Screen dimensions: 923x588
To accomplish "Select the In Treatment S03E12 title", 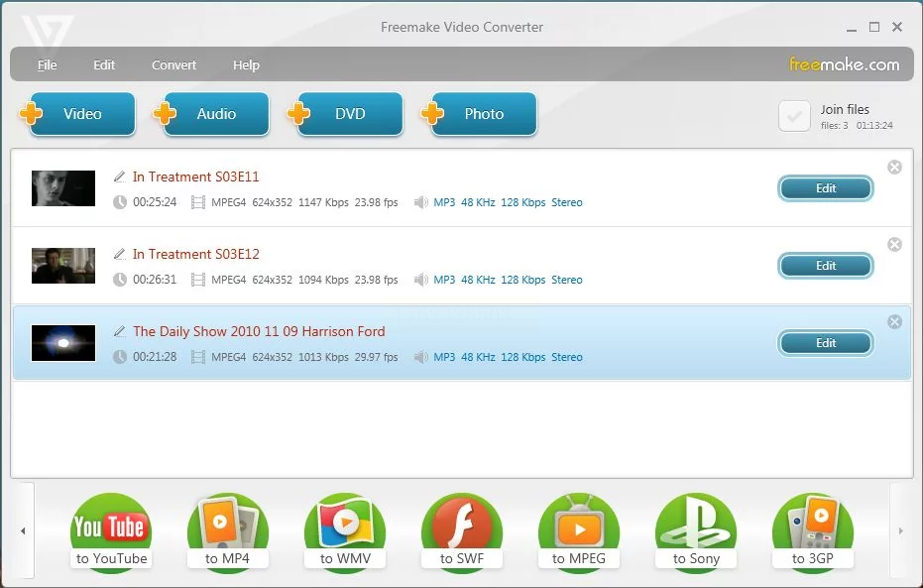I will coord(196,254).
